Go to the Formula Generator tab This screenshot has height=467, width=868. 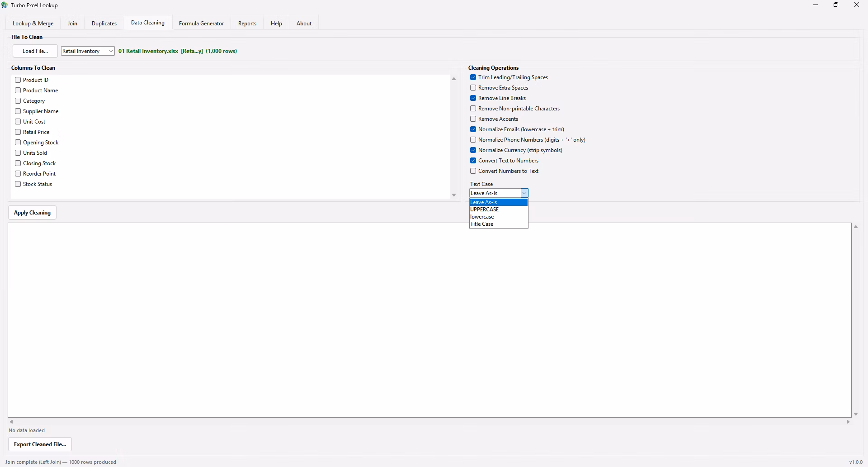coord(201,24)
